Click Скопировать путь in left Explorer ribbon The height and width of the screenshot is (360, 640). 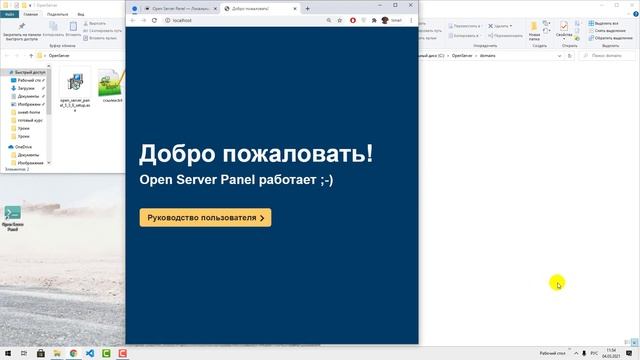pyautogui.click(x=102, y=31)
